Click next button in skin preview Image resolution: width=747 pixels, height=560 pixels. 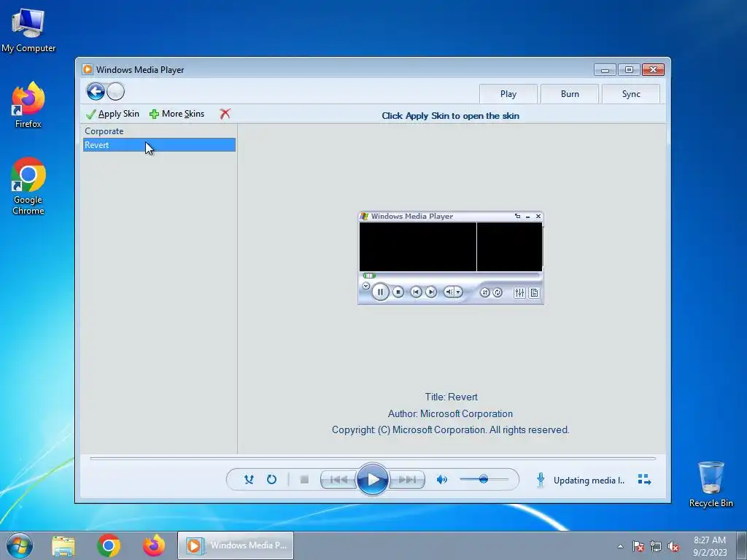[431, 292]
